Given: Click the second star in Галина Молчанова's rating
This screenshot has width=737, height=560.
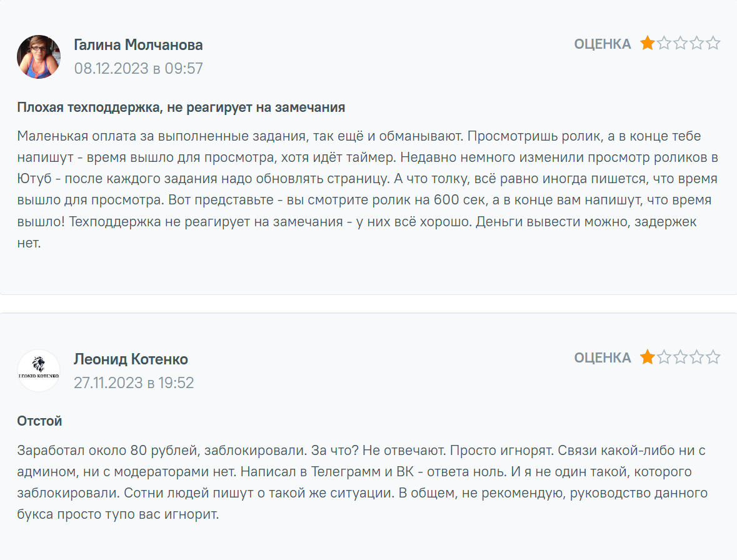Looking at the screenshot, I should click(x=664, y=44).
